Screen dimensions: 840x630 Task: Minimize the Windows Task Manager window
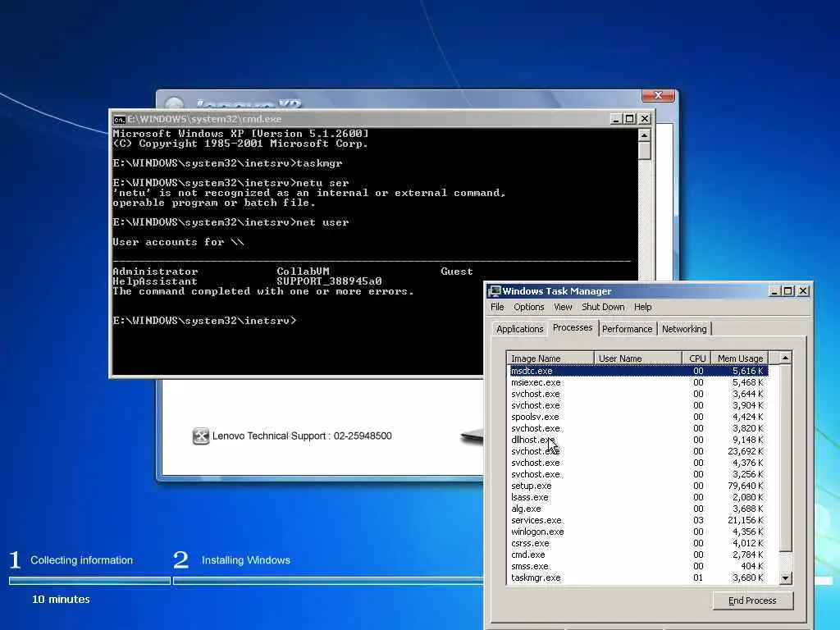(774, 291)
